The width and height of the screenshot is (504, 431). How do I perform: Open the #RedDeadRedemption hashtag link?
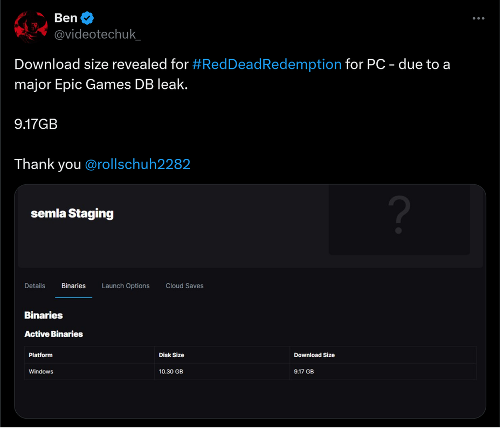coord(267,64)
